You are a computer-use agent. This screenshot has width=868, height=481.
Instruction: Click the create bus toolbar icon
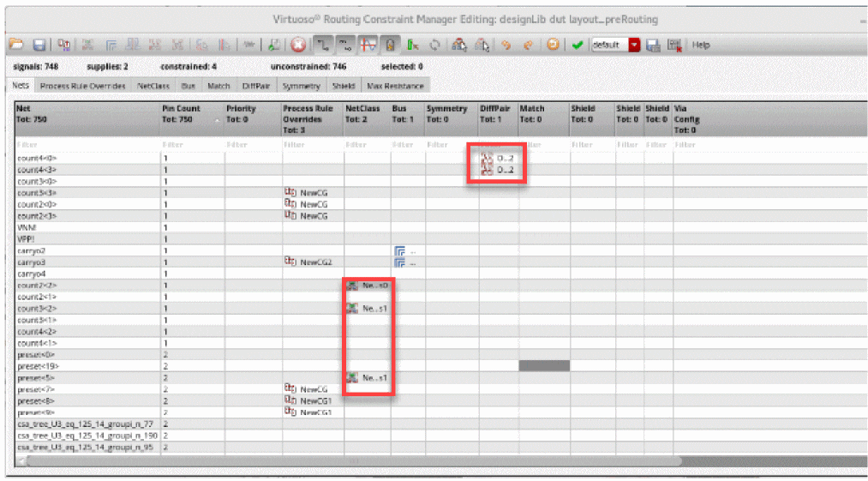[x=111, y=45]
